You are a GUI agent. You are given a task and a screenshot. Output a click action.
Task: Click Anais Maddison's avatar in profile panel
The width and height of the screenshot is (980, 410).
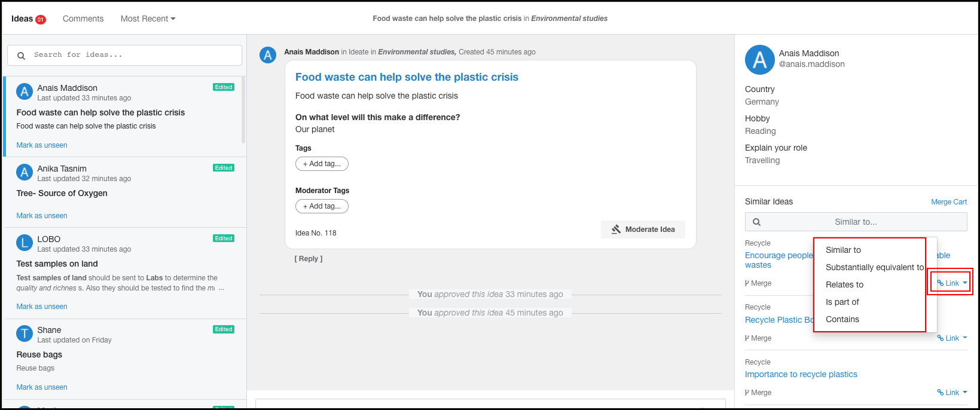tap(759, 60)
